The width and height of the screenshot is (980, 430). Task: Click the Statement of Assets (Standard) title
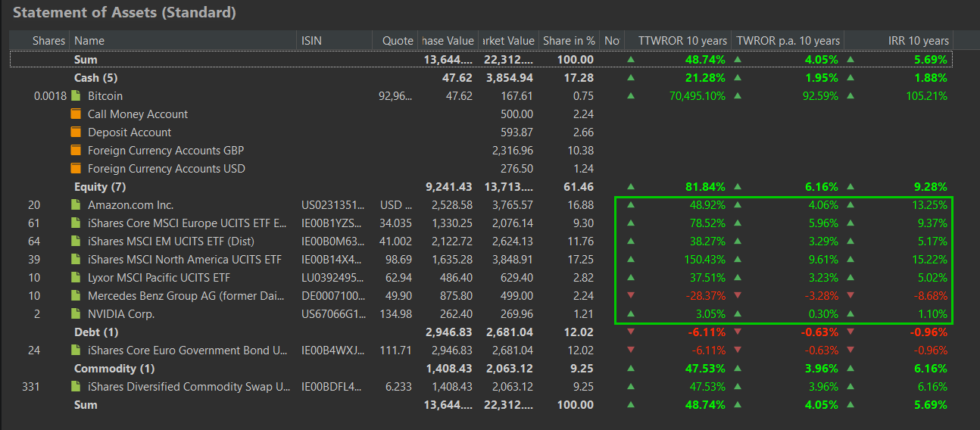pos(124,13)
